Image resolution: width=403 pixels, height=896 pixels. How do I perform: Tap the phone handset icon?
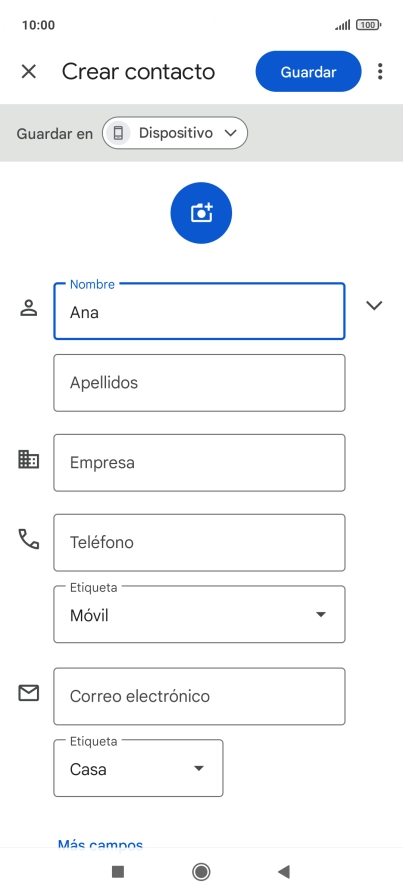[29, 539]
